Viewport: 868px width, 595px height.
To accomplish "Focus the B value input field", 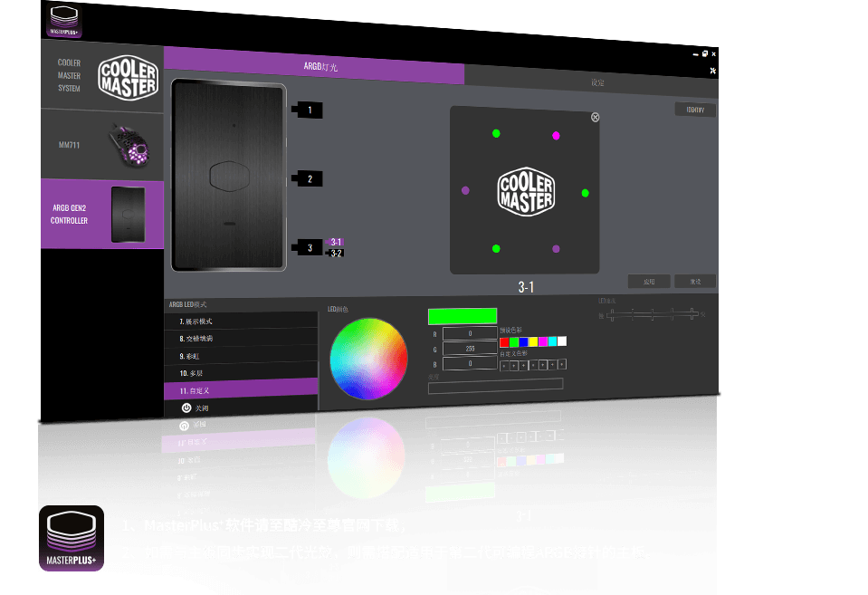I will click(470, 363).
